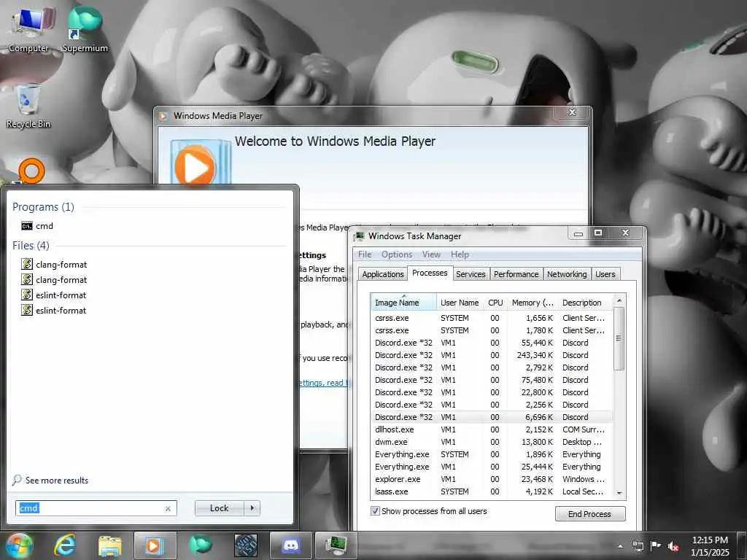Open Supermium from the taskbar

(201, 545)
